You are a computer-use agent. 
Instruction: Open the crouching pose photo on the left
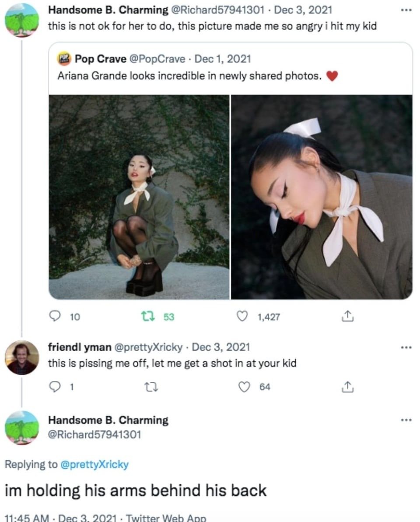point(139,197)
